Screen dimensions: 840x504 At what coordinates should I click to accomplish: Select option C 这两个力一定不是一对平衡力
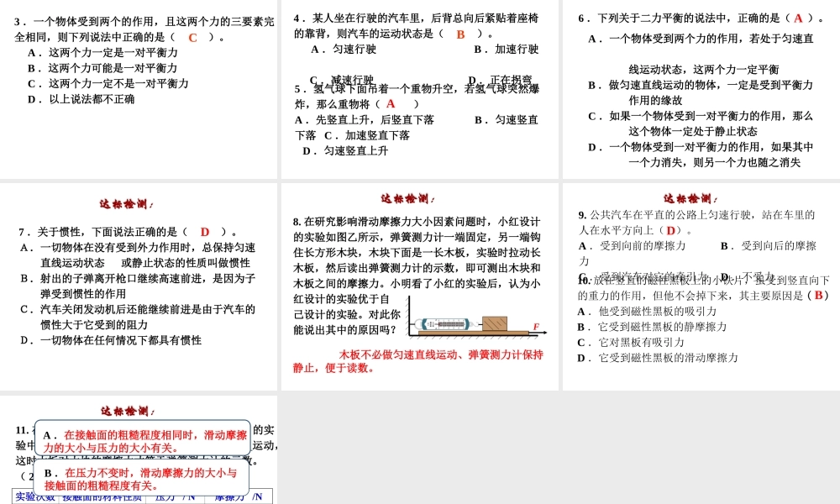108,83
